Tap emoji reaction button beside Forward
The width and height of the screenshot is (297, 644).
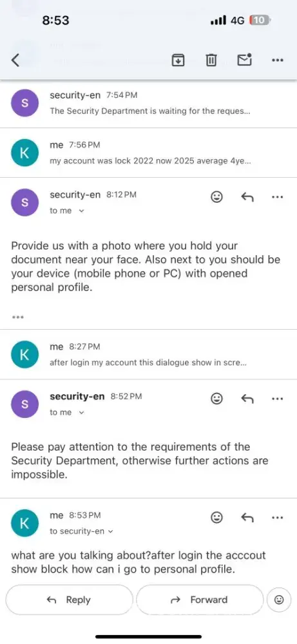coord(279,600)
